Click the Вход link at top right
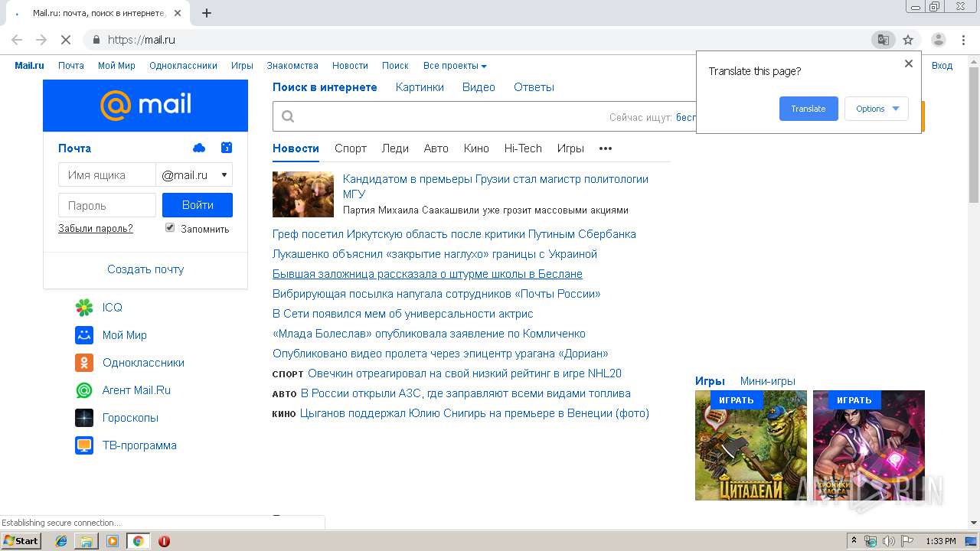The image size is (980, 551). point(942,66)
